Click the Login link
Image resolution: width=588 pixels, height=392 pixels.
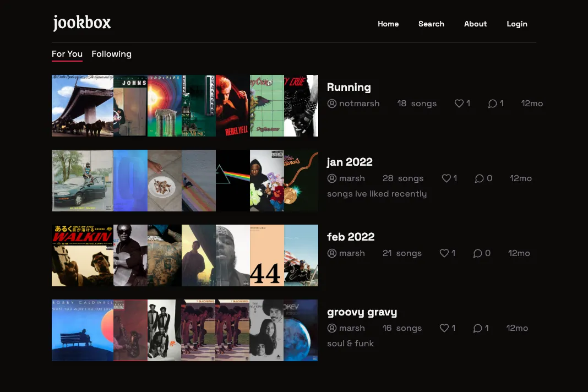[x=517, y=24]
